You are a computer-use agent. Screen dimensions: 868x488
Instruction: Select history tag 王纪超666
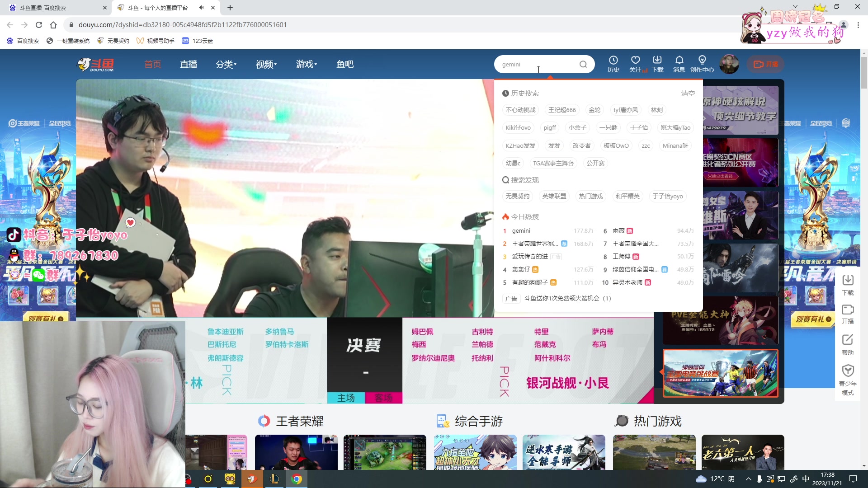[x=562, y=110]
